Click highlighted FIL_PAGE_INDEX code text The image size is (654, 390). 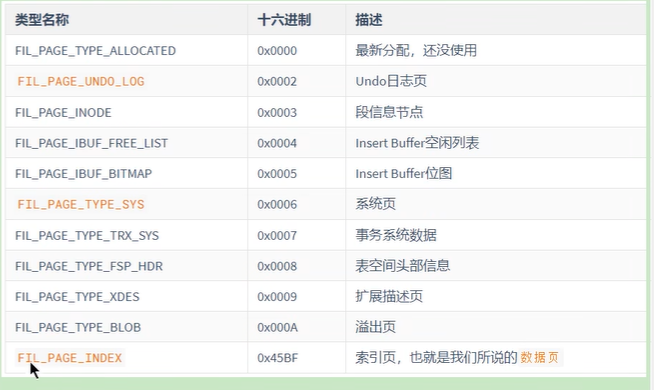click(x=70, y=358)
